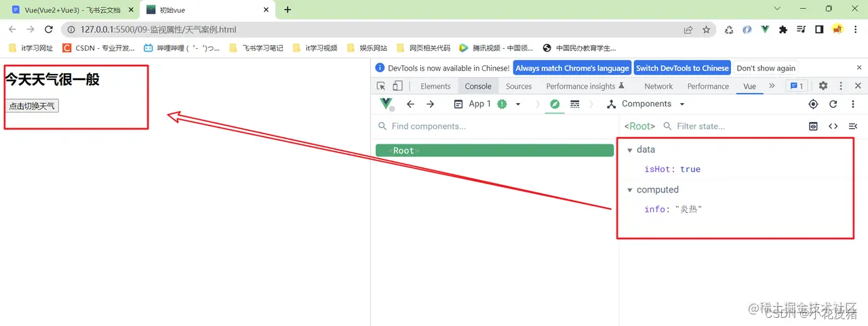Open the Performance tab in DevTools
868x326 pixels.
708,86
